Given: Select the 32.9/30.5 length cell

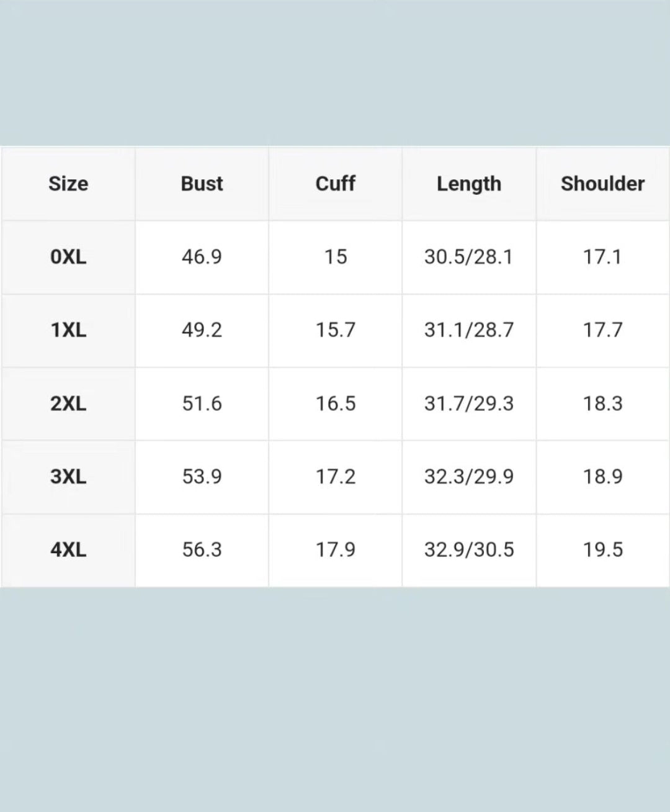Looking at the screenshot, I should click(469, 550).
